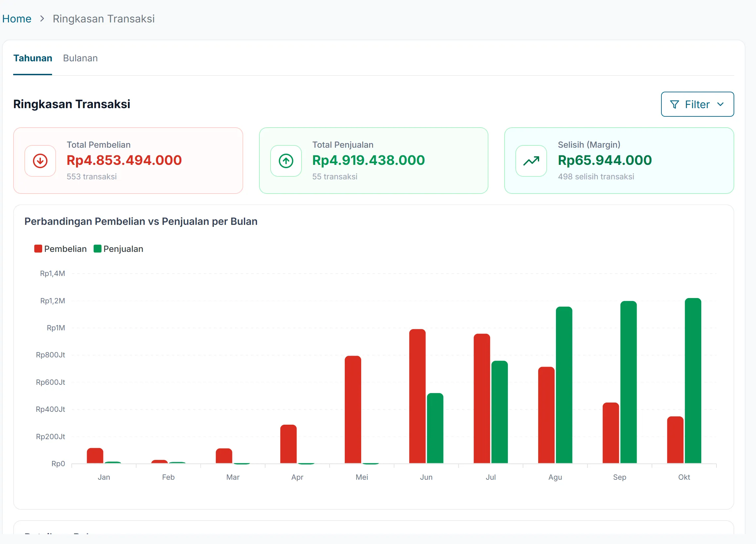The width and height of the screenshot is (756, 544).
Task: Click the red Pembelian bar for Jul
Action: coord(482,399)
